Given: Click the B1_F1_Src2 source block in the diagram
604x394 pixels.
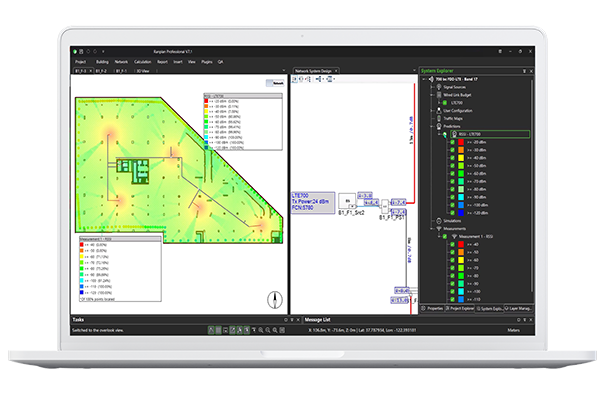Looking at the screenshot, I should pyautogui.click(x=347, y=201).
